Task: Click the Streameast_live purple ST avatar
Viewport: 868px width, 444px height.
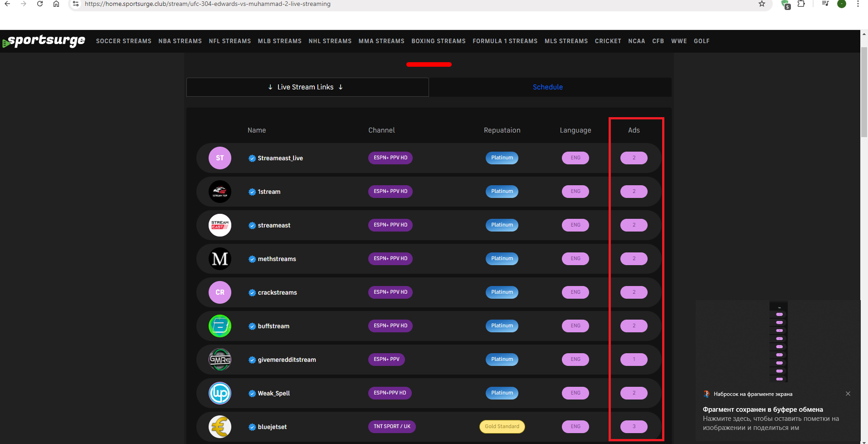Action: click(x=220, y=158)
